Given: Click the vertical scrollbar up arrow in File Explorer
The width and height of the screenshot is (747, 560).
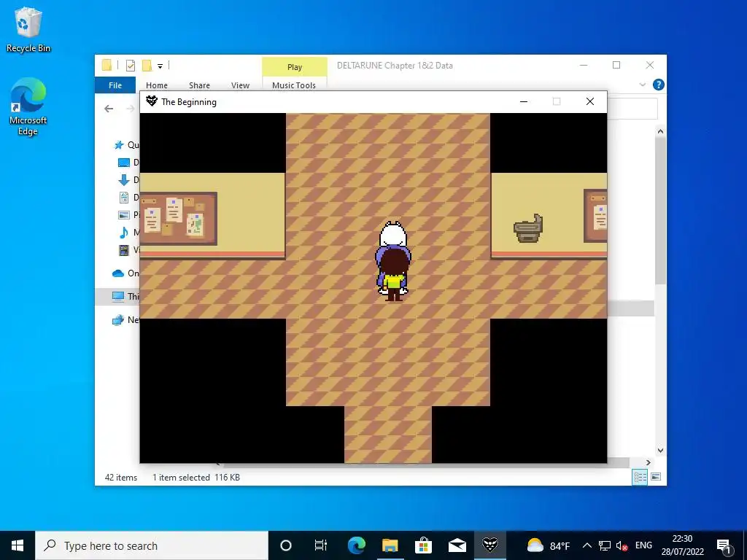Looking at the screenshot, I should coord(660,131).
